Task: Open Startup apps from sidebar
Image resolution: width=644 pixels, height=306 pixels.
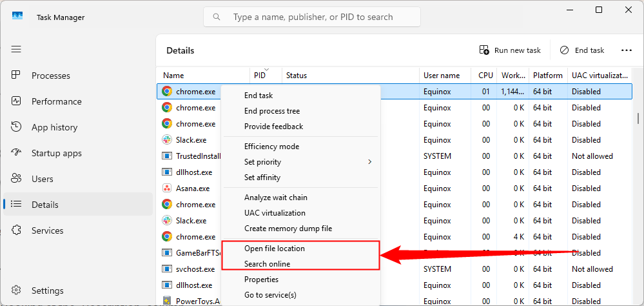Action: point(56,153)
